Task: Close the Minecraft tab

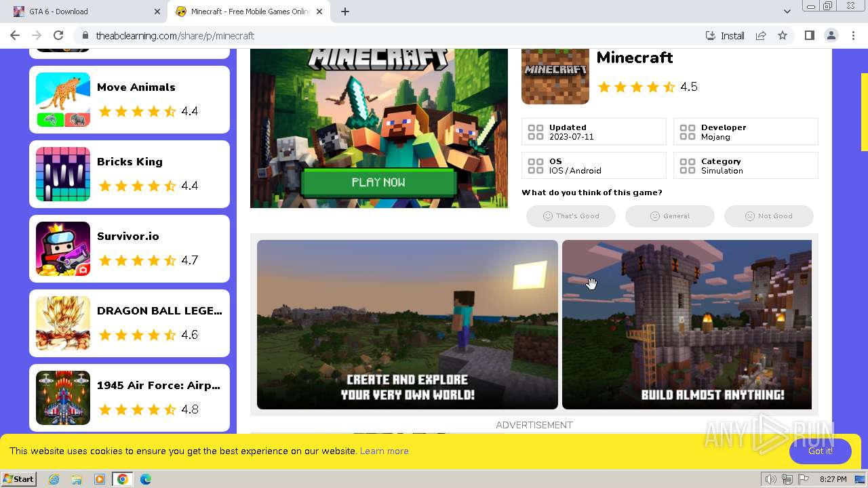Action: pyautogui.click(x=319, y=12)
